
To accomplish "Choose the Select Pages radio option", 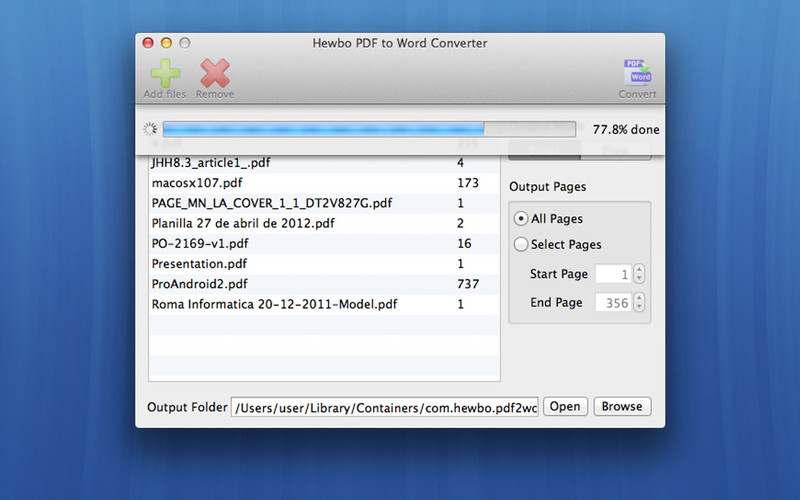I will point(520,244).
